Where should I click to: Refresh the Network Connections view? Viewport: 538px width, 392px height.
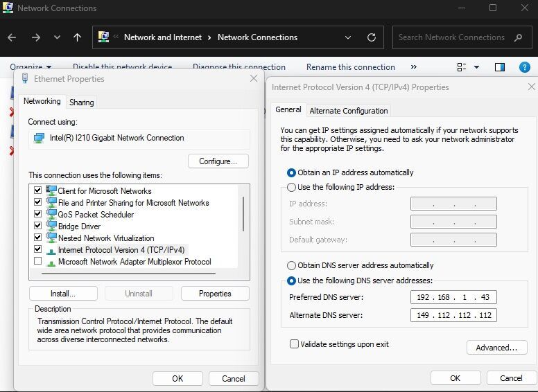click(x=372, y=37)
